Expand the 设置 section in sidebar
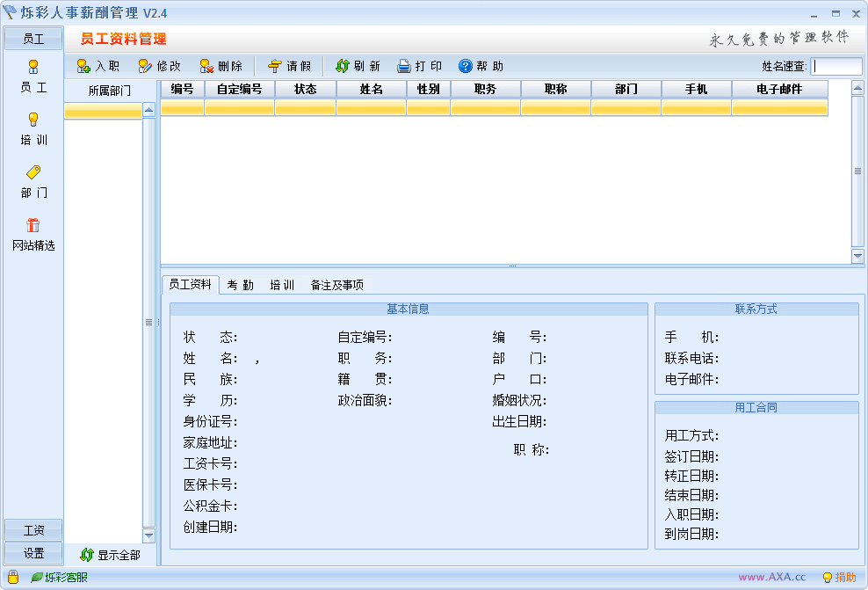868x590 pixels. pyautogui.click(x=33, y=553)
